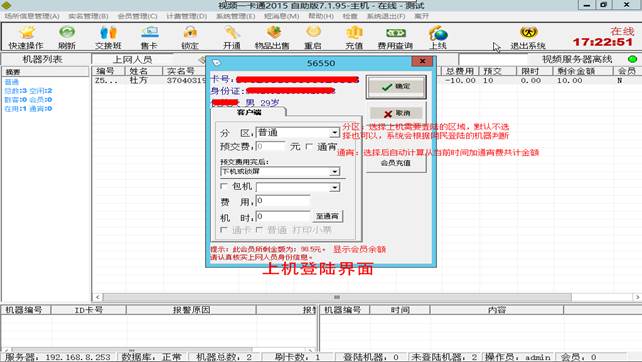Open the 物品出售 goods sale icon
This screenshot has height=362, width=642.
[272, 38]
